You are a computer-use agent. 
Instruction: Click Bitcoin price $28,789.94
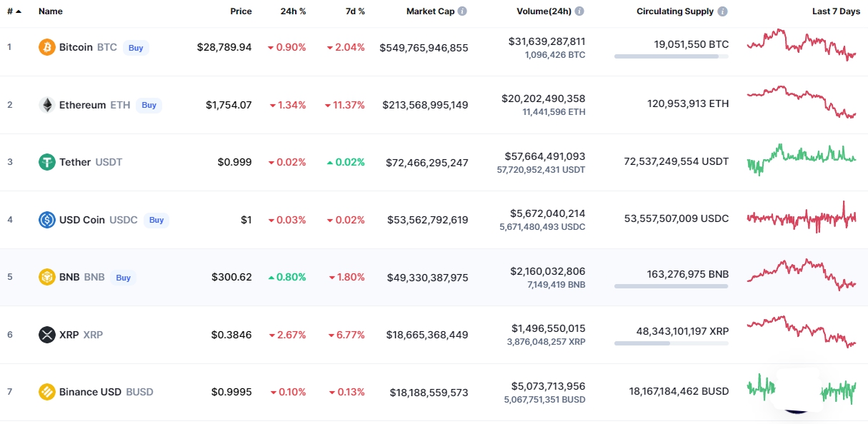click(224, 47)
